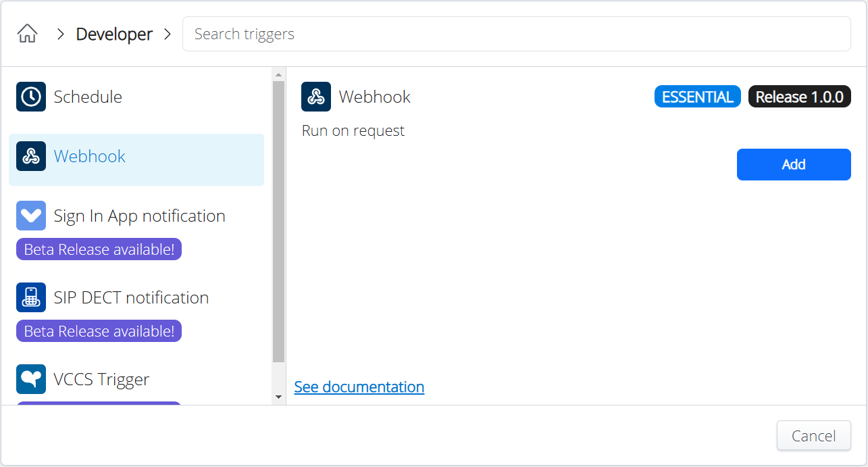The width and height of the screenshot is (868, 467).
Task: Click the Sign In App notification icon
Action: [x=31, y=216]
